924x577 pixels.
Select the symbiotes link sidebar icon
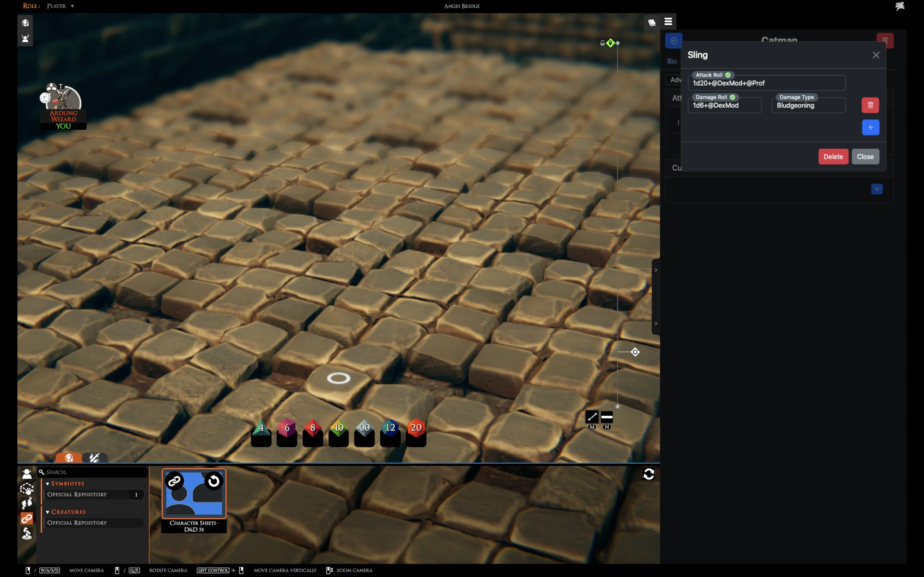(27, 518)
